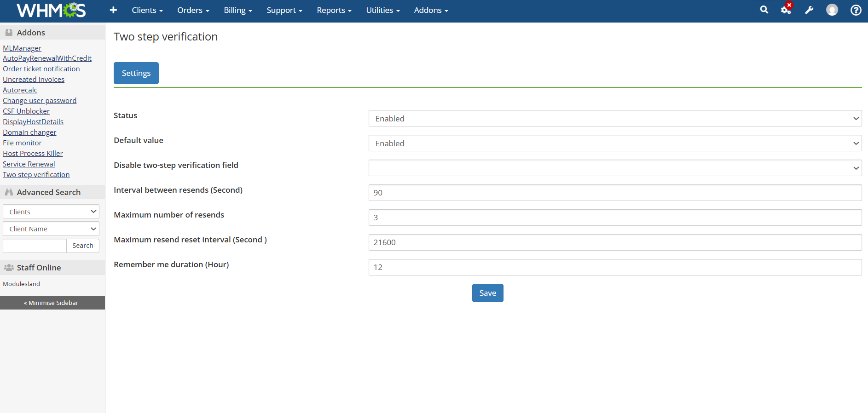
Task: Switch to the Settings tab
Action: click(136, 73)
